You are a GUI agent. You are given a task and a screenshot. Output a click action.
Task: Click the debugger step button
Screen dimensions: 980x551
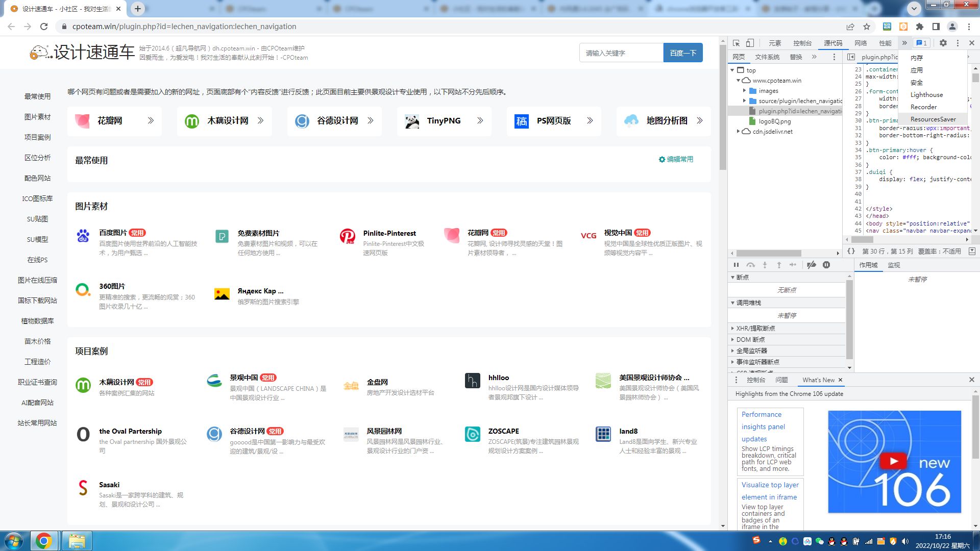(793, 265)
